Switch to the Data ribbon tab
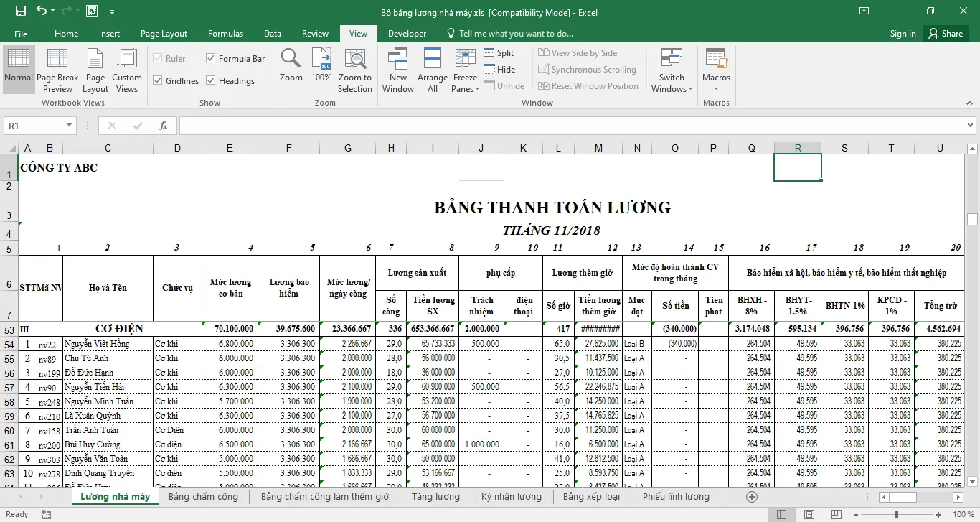The height and width of the screenshot is (522, 980). pyautogui.click(x=272, y=34)
